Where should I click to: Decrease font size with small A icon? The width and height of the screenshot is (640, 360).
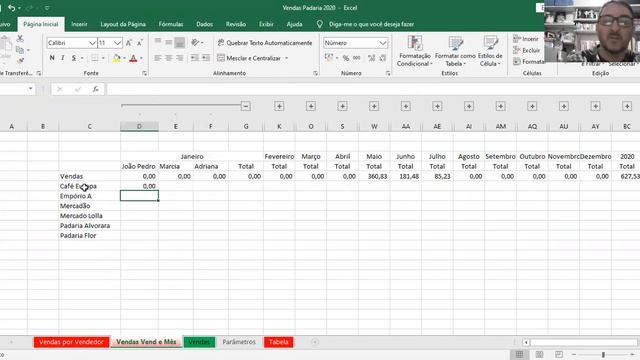click(x=140, y=43)
